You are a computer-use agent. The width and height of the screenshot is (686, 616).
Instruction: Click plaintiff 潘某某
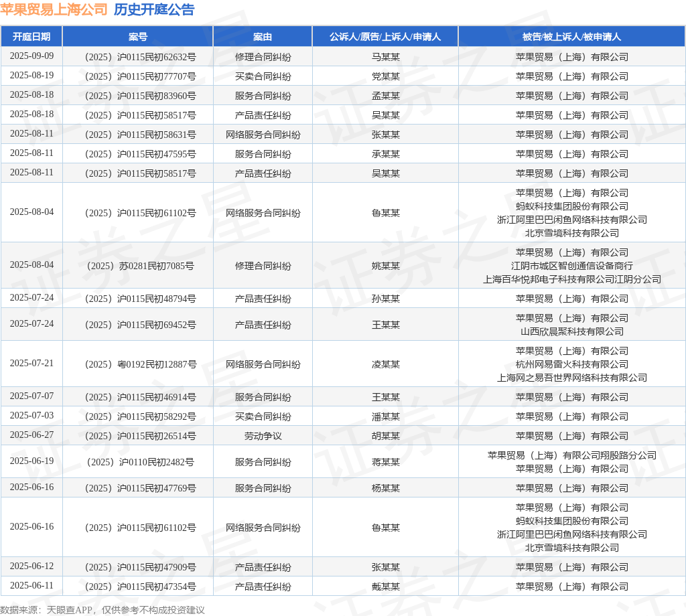(385, 416)
